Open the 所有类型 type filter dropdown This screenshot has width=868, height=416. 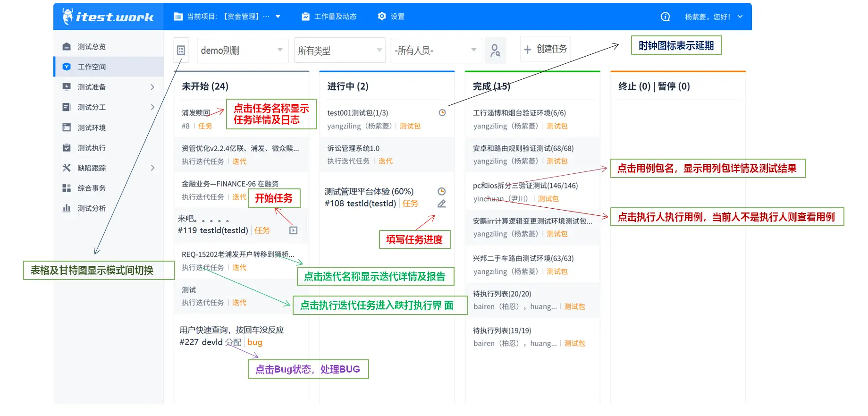pos(340,50)
